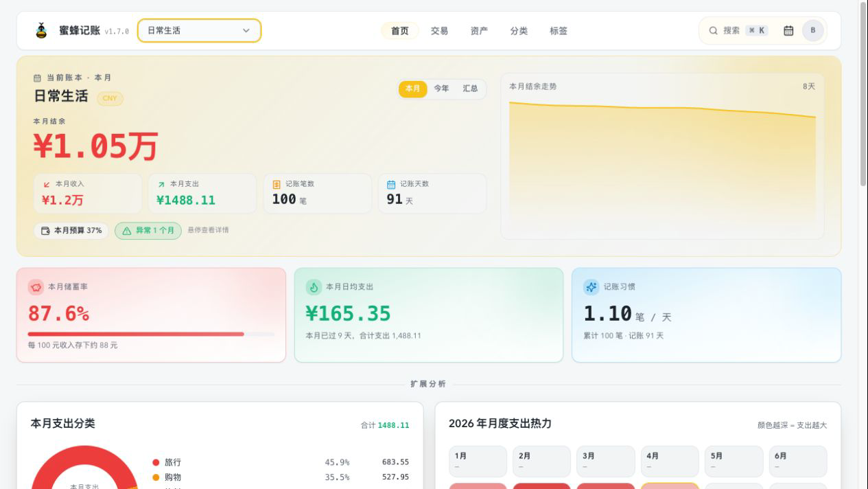The width and height of the screenshot is (868, 489).
Task: Click the 本月储蓄率 card
Action: tap(151, 315)
